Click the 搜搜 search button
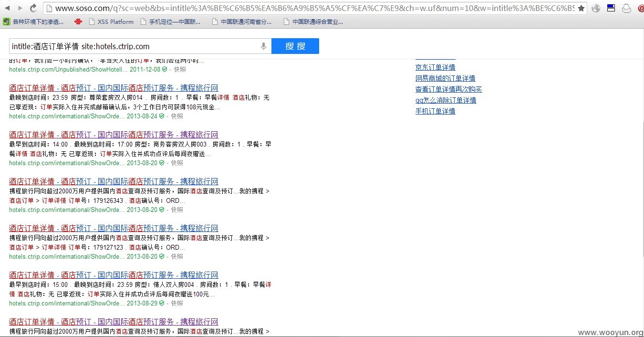The width and height of the screenshot is (644, 337). (295, 46)
